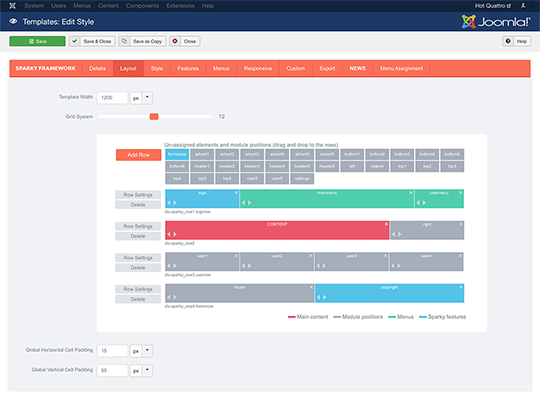The width and height of the screenshot is (540, 400).
Task: Select the unassigned search module position
Action: pyautogui.click(x=377, y=166)
